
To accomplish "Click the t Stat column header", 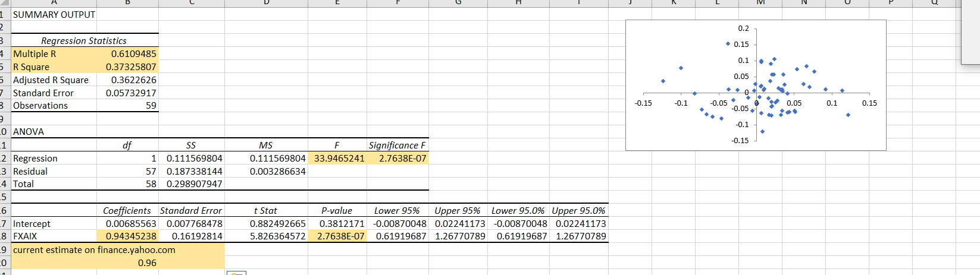I will 266,210.
